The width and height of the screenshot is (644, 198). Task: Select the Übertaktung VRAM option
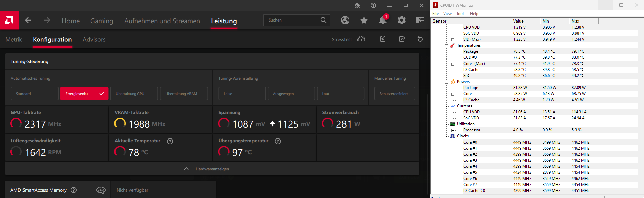pos(184,93)
